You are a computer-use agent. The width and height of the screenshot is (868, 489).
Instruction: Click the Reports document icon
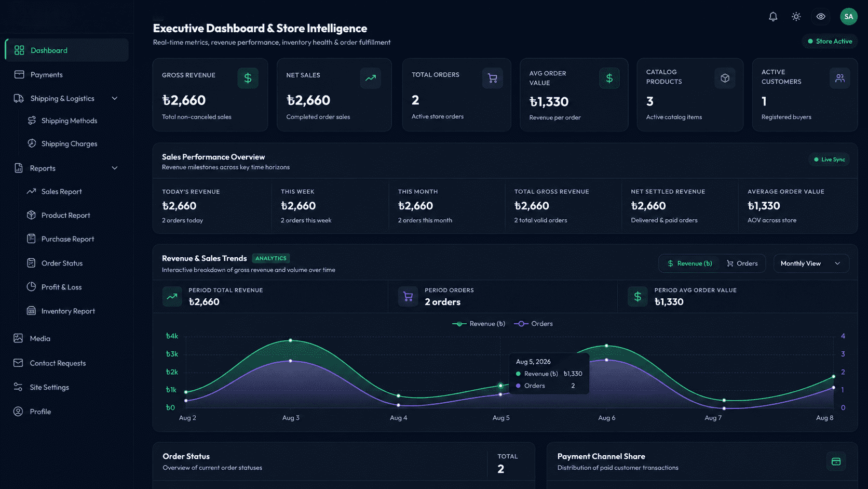click(x=19, y=168)
